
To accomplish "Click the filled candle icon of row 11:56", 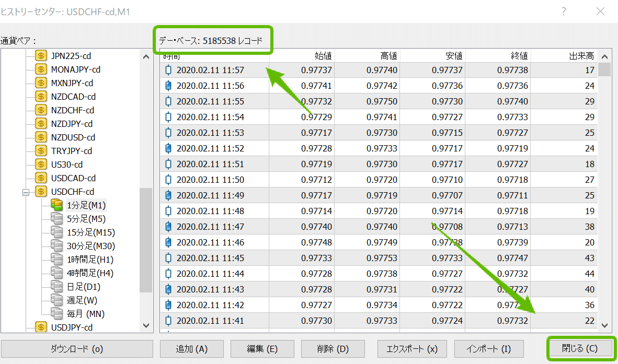I will click(168, 86).
